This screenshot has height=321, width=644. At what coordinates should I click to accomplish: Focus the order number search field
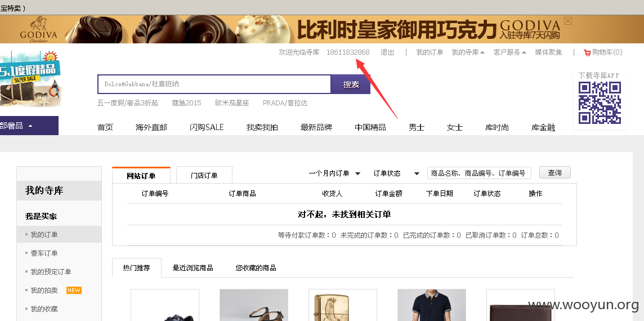(479, 173)
